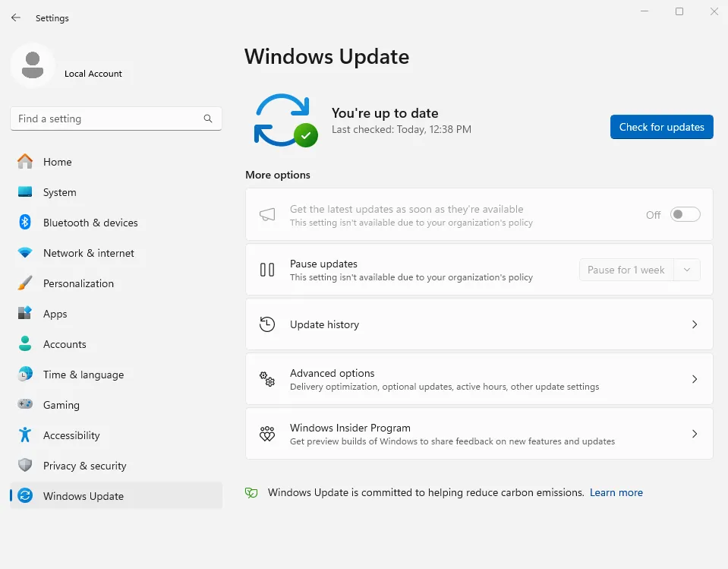Click the Network & internet wifi icon
Viewport: 728px width, 569px height.
(x=25, y=253)
